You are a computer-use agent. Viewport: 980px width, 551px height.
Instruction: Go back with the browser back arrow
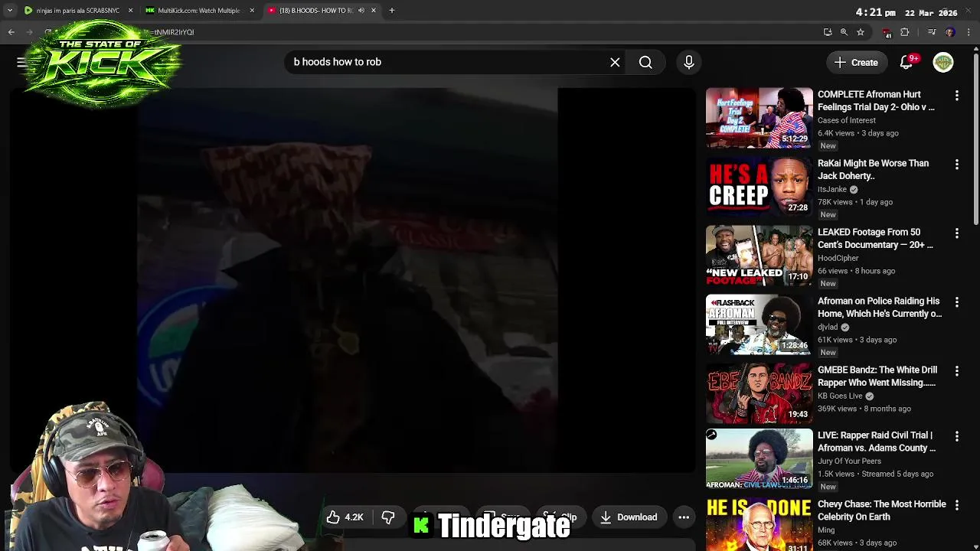[x=11, y=32]
